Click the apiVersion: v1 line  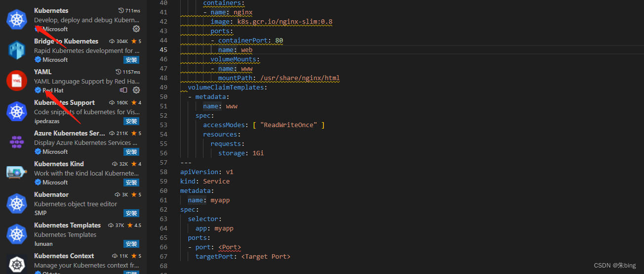point(207,172)
